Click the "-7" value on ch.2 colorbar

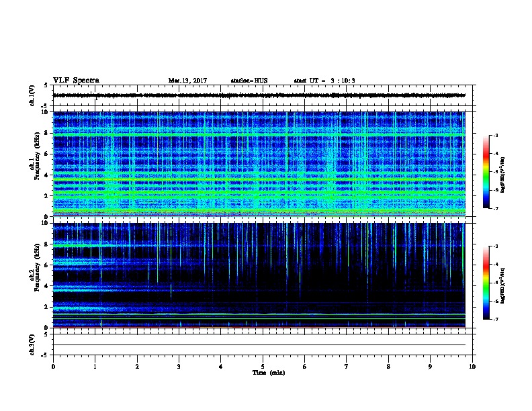pos(496,319)
